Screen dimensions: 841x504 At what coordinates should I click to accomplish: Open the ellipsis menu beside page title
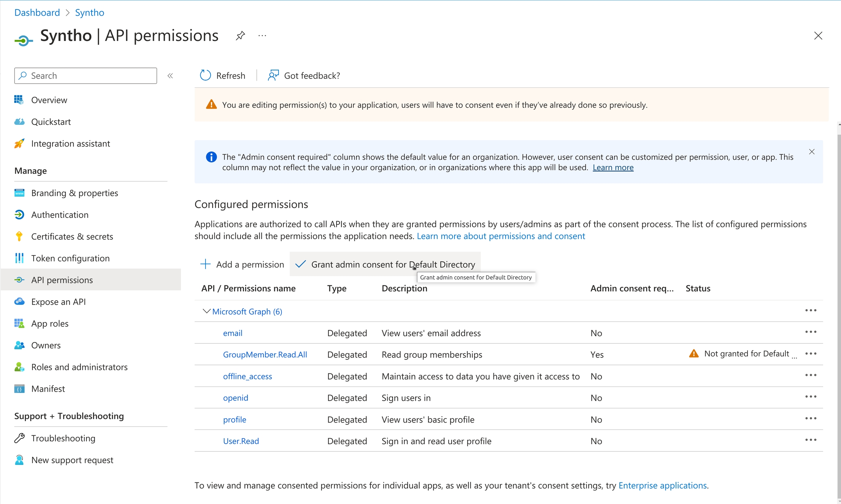[262, 36]
